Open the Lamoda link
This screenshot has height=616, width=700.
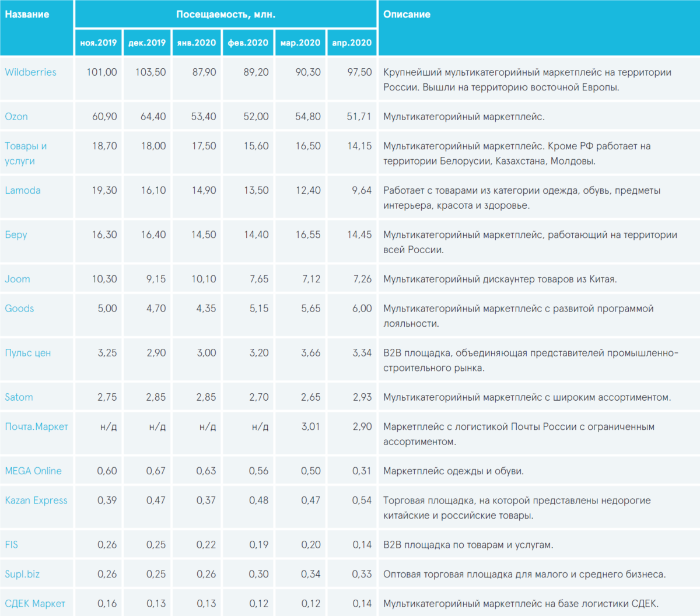[23, 190]
